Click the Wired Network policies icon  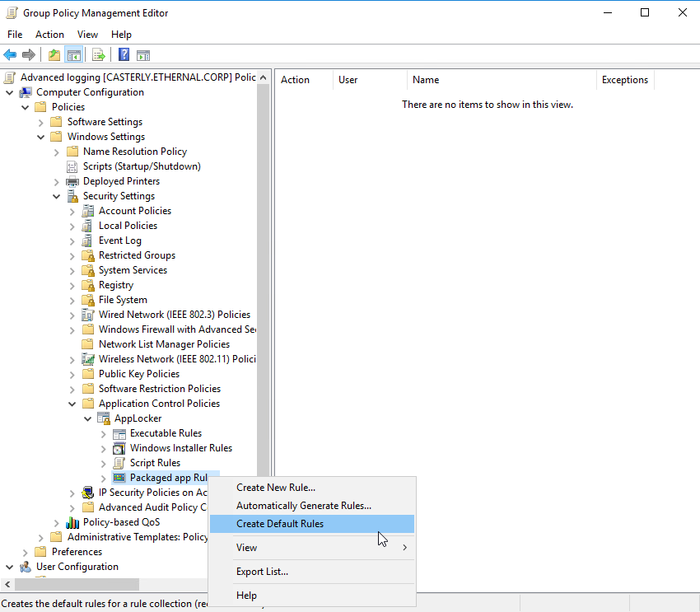pos(88,315)
